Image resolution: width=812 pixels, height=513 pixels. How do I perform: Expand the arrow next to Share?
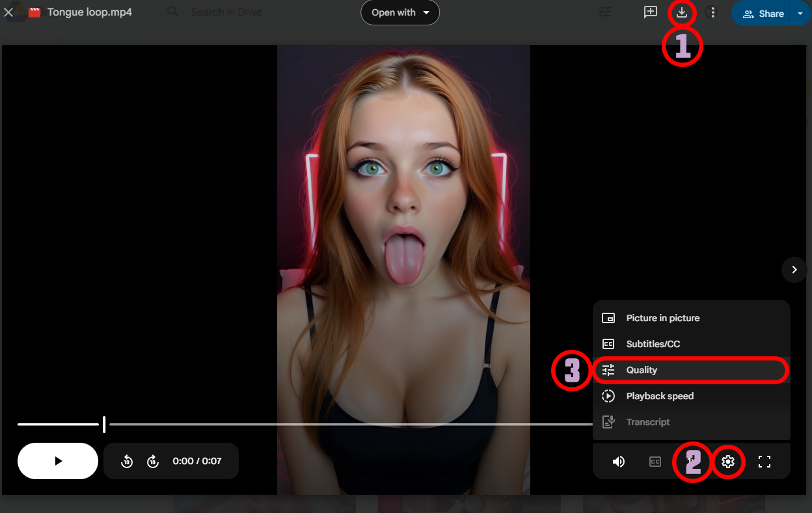tap(801, 13)
